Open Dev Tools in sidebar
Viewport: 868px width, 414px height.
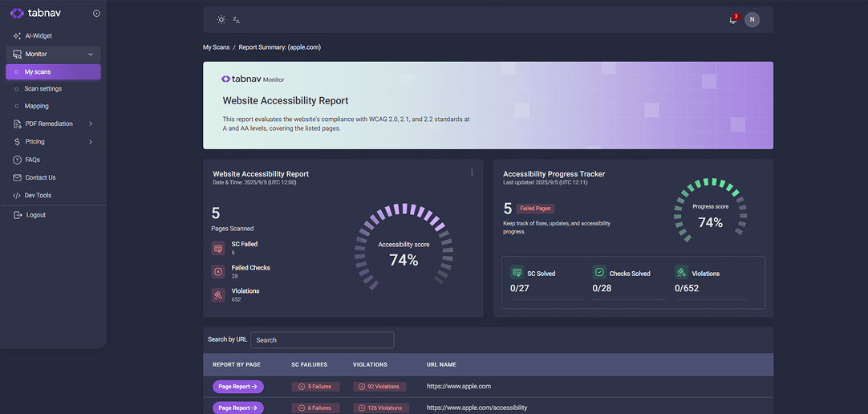click(38, 196)
